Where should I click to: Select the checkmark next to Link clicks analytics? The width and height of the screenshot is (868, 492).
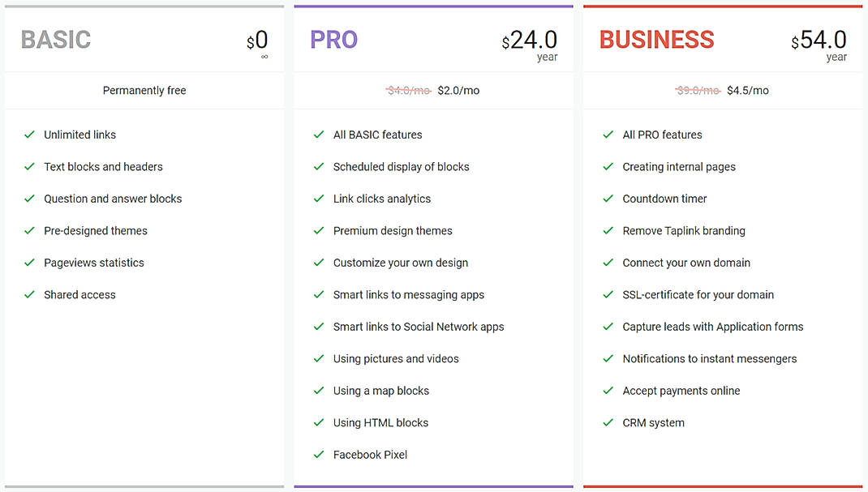(x=319, y=199)
